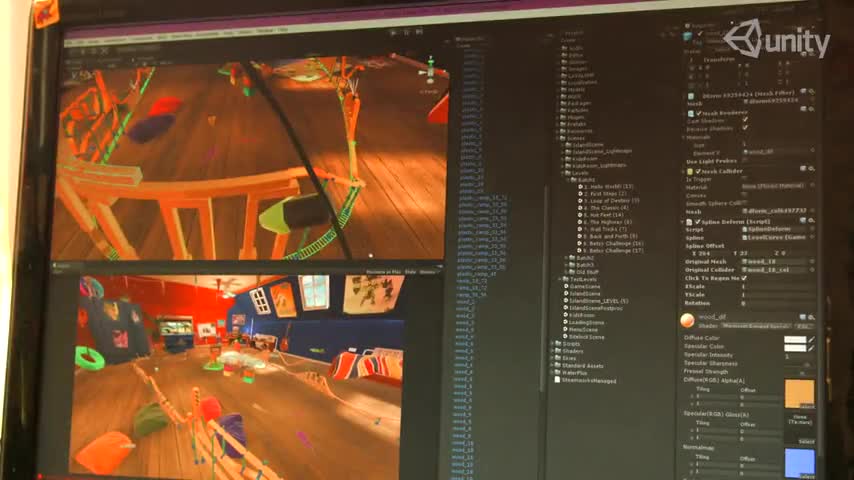The image size is (854, 480).
Task: Toggle the Click To Regen checkbox
Action: pos(744,278)
